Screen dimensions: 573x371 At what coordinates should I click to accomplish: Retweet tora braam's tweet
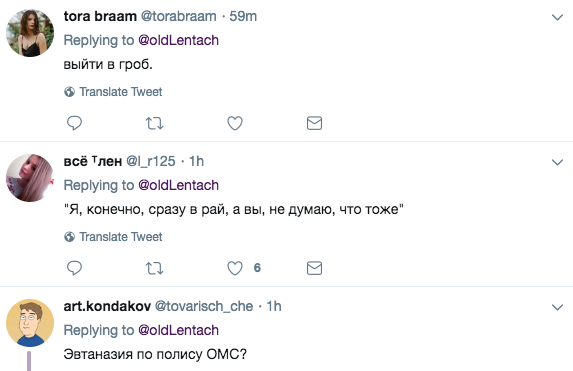click(155, 123)
